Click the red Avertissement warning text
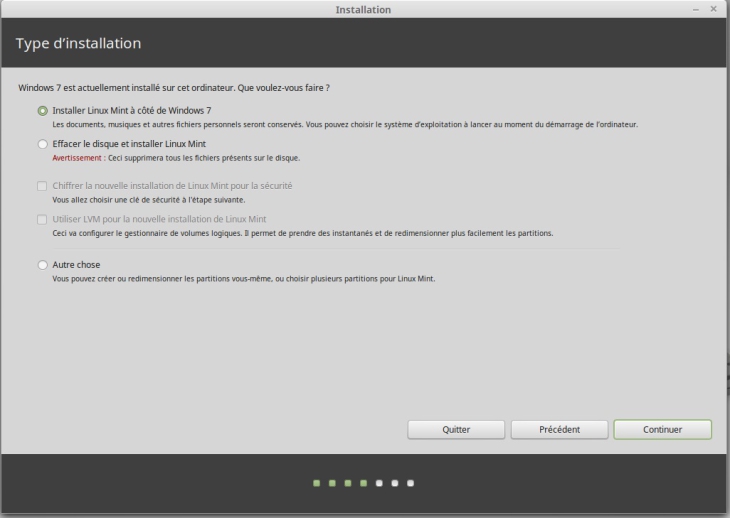Screen dimensions: 730x518 (x=79, y=158)
